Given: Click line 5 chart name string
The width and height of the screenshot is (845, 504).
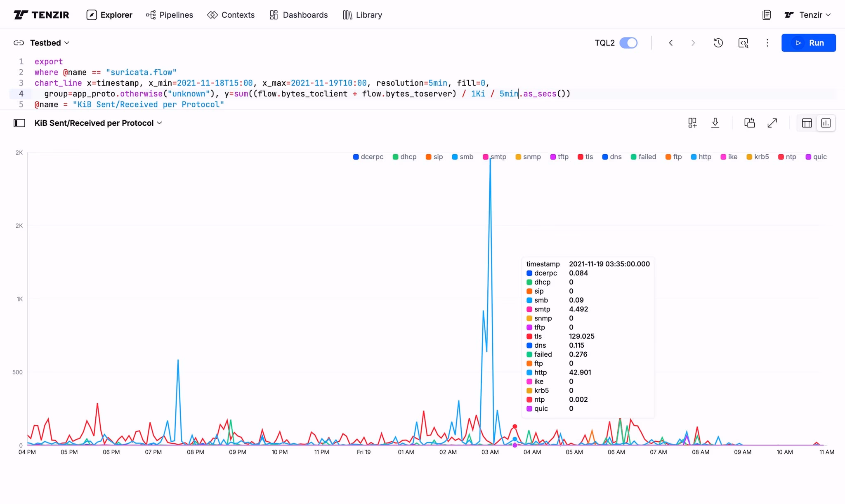Looking at the screenshot, I should (x=148, y=104).
